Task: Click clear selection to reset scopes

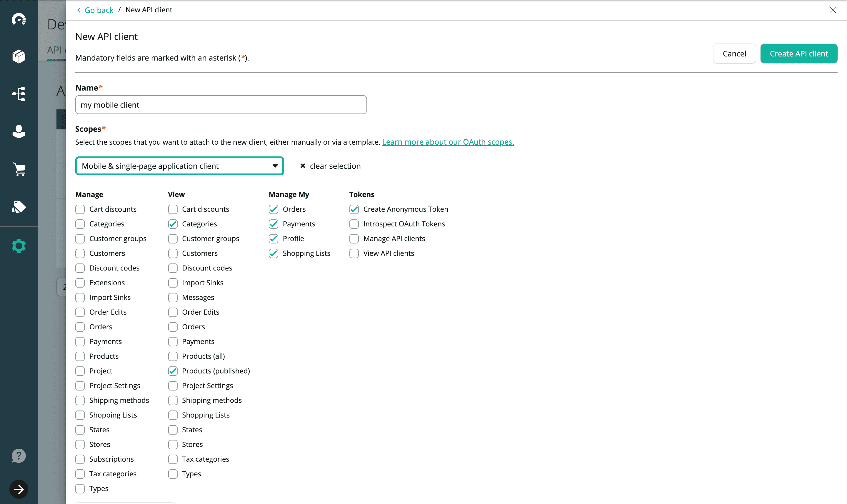Action: point(331,166)
